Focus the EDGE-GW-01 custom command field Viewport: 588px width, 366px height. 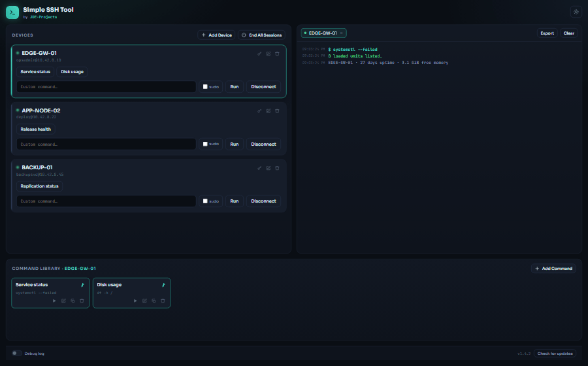coord(106,87)
